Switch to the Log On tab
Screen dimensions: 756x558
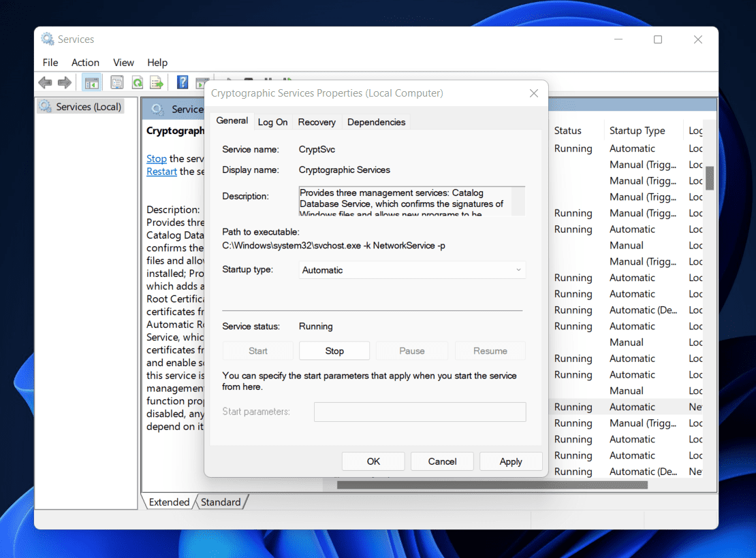(x=272, y=122)
